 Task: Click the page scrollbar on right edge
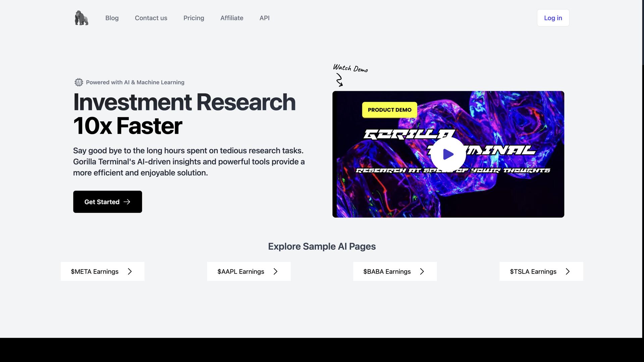(x=643, y=33)
